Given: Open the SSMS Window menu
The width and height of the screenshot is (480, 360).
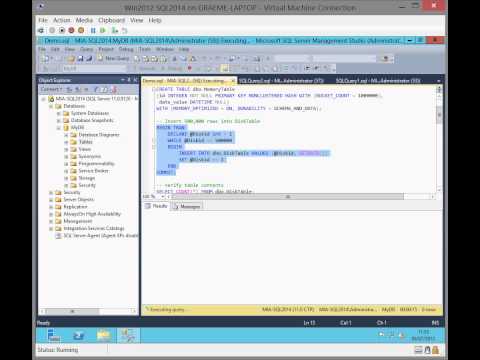Looking at the screenshot, I should [165, 49].
